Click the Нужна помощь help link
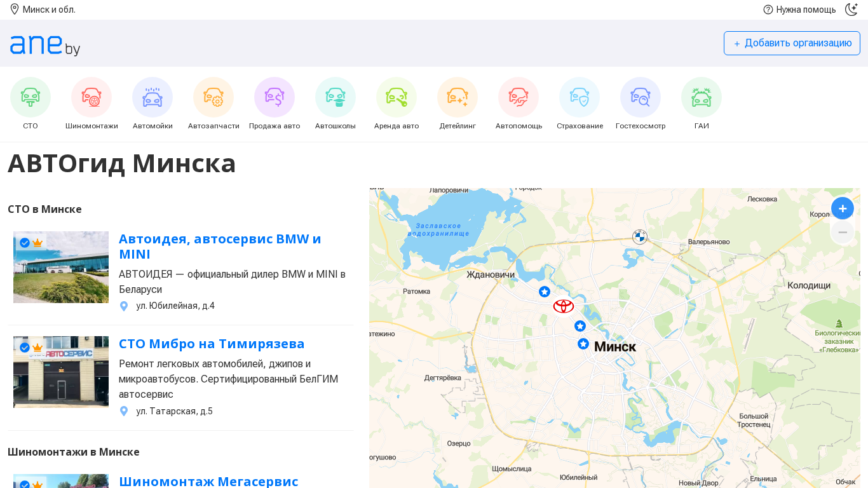 (x=806, y=10)
